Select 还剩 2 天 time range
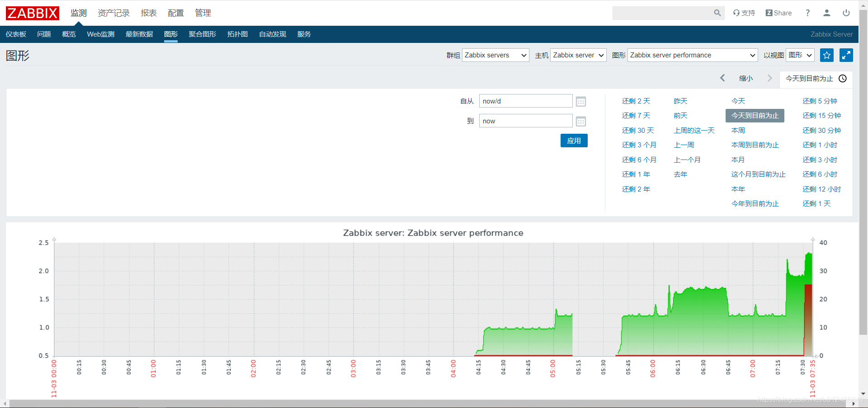This screenshot has height=408, width=868. click(x=636, y=101)
